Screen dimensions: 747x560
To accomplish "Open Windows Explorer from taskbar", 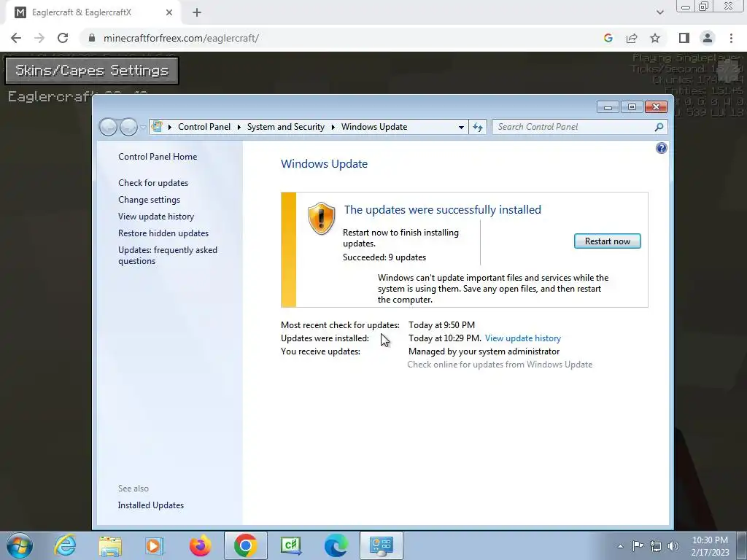I will [110, 545].
